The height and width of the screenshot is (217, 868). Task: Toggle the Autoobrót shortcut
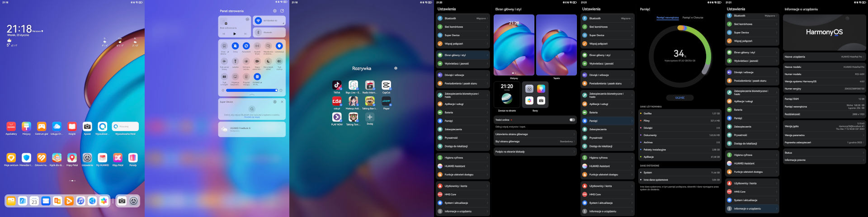pos(246,46)
